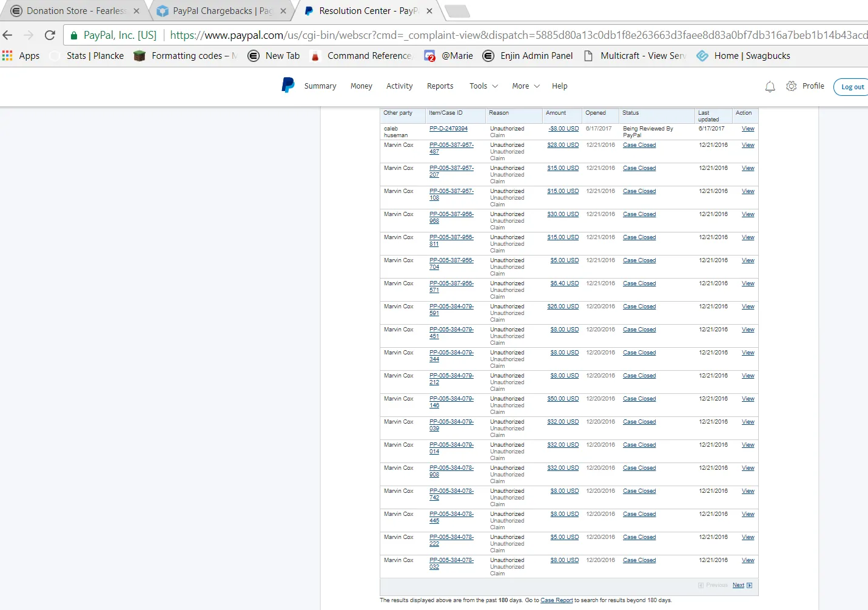The image size is (868, 610).
Task: Click the Swagbucks bookmark icon
Action: pos(702,56)
